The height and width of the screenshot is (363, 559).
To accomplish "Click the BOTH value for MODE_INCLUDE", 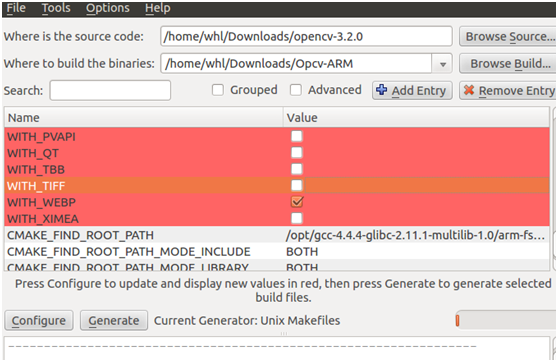I will [x=302, y=252].
